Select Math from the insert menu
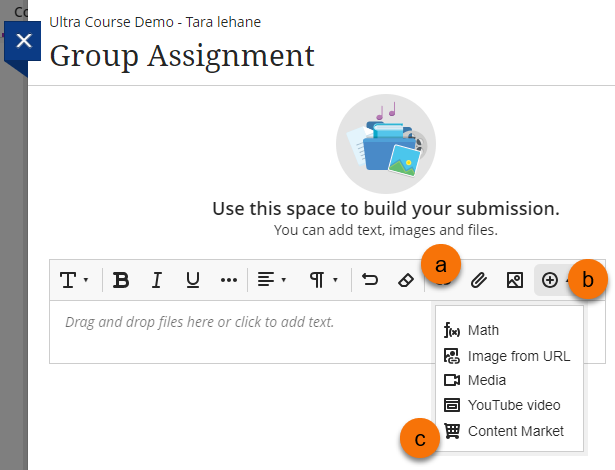The image size is (615, 470). [482, 330]
